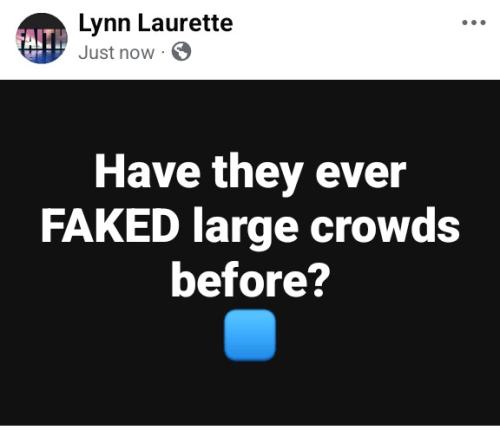
Task: Click the first name 'Lynn' in header
Action: [105, 24]
